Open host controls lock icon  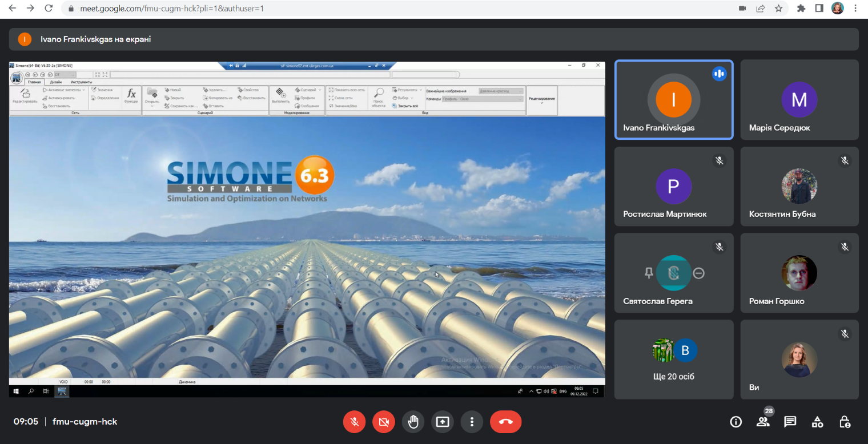845,422
